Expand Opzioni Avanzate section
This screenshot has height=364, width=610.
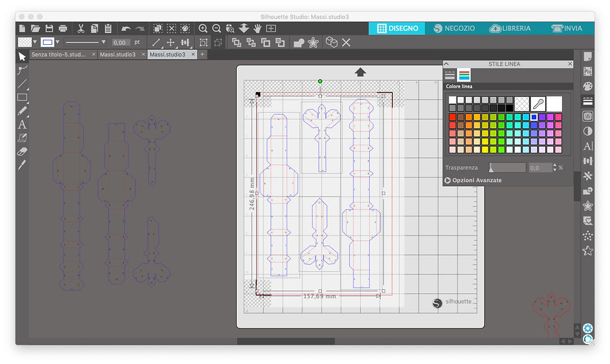pyautogui.click(x=473, y=180)
